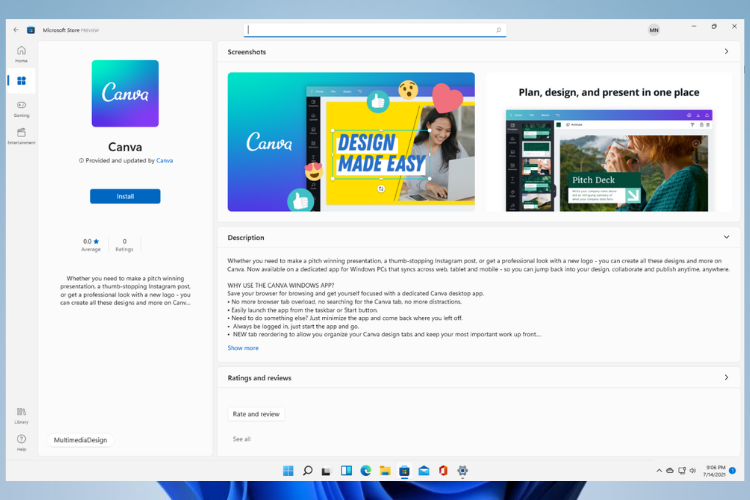750x500 pixels.
Task: Open Office app from taskbar
Action: (x=443, y=471)
